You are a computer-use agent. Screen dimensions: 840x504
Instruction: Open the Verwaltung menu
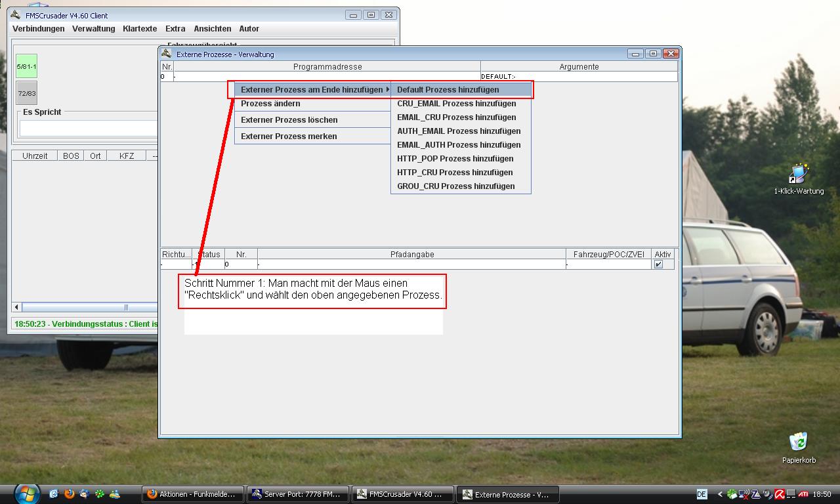(93, 29)
